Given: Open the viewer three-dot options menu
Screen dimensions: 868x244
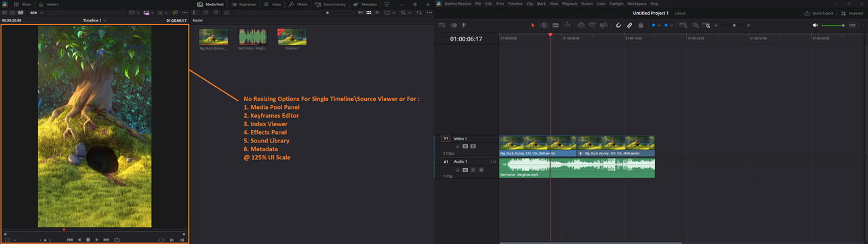Looking at the screenshot, I should (184, 12).
